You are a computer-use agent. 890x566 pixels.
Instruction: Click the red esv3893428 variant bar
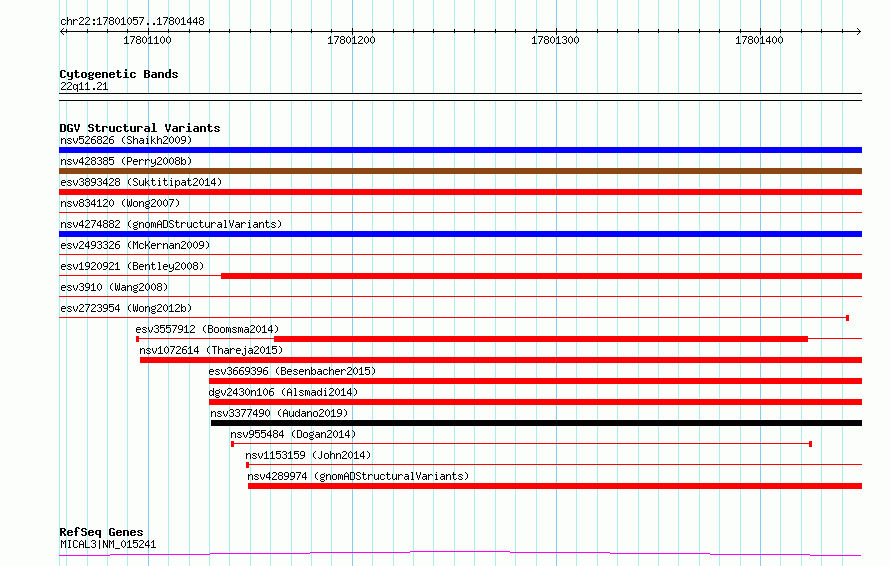click(x=460, y=192)
